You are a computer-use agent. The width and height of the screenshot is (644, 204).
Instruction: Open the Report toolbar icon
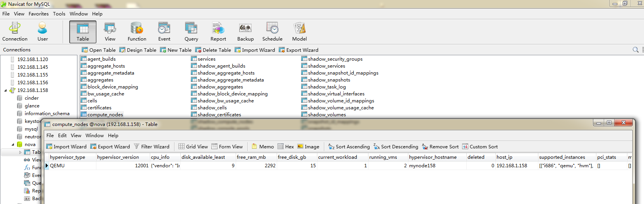(x=218, y=32)
